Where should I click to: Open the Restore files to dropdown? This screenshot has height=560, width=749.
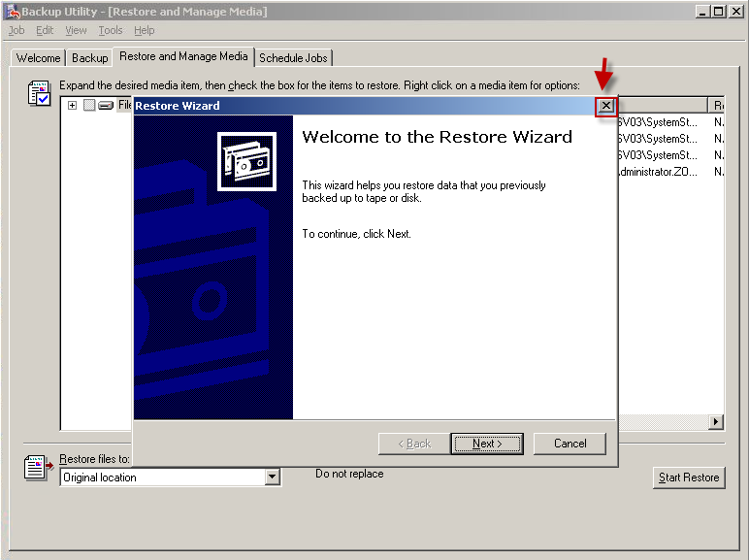273,477
